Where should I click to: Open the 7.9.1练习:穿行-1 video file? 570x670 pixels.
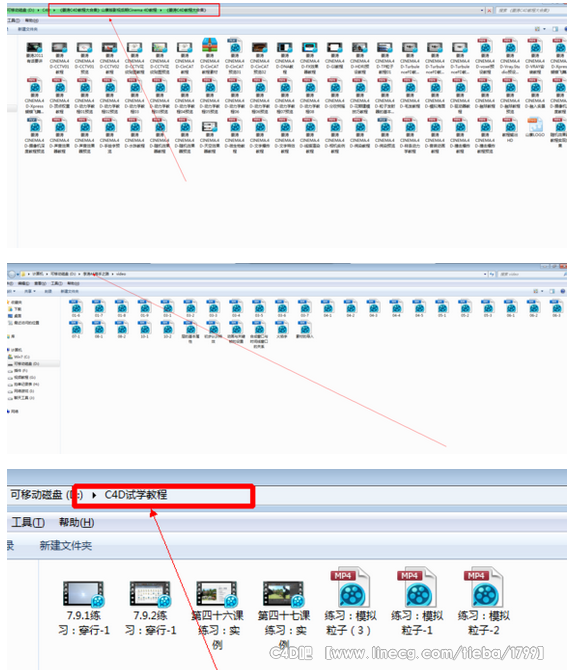(x=84, y=607)
